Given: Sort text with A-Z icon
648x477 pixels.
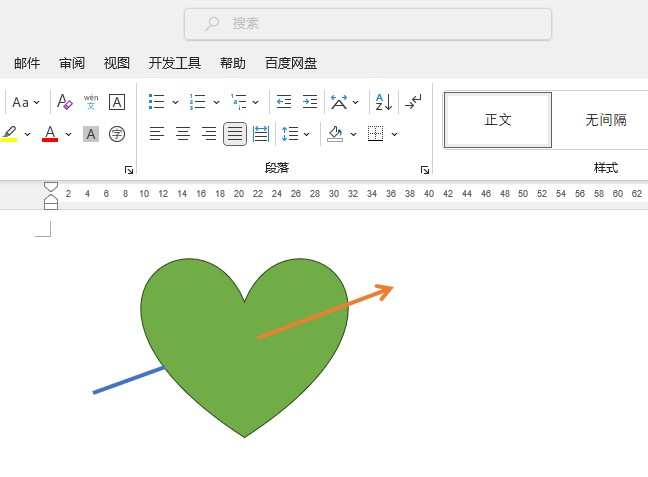Looking at the screenshot, I should [x=384, y=102].
